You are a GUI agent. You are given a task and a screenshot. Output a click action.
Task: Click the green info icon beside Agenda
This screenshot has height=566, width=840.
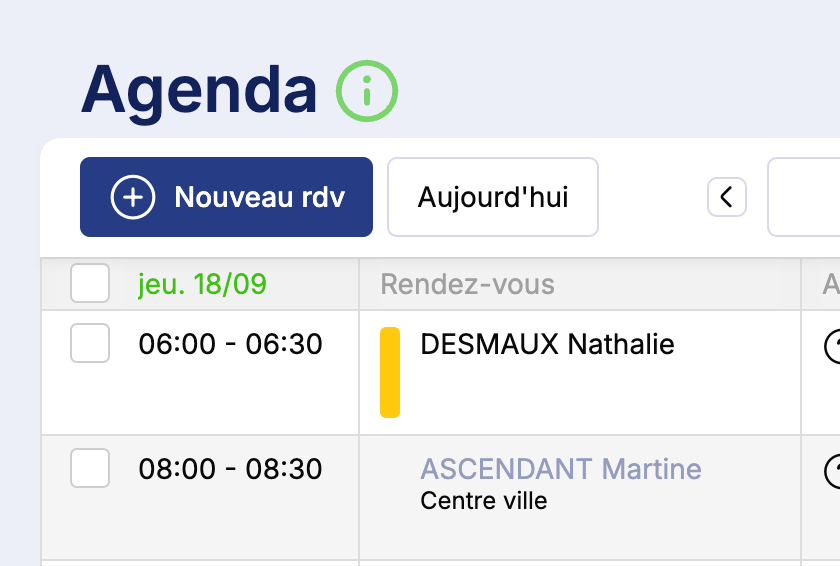[x=367, y=91]
